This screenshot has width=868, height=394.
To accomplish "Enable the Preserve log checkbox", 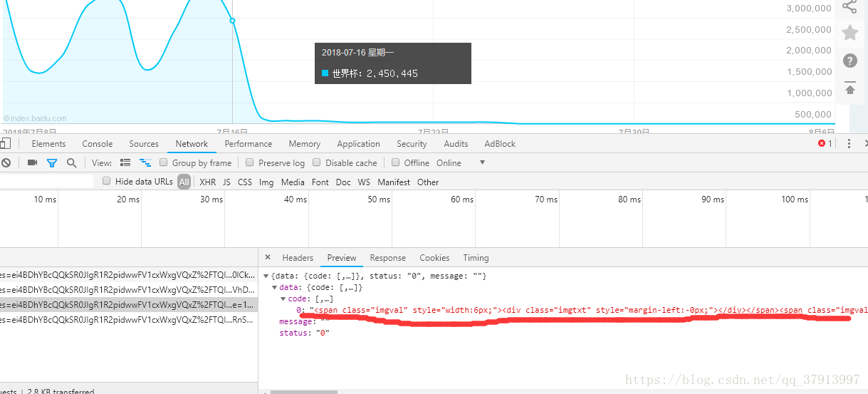I will pyautogui.click(x=250, y=163).
